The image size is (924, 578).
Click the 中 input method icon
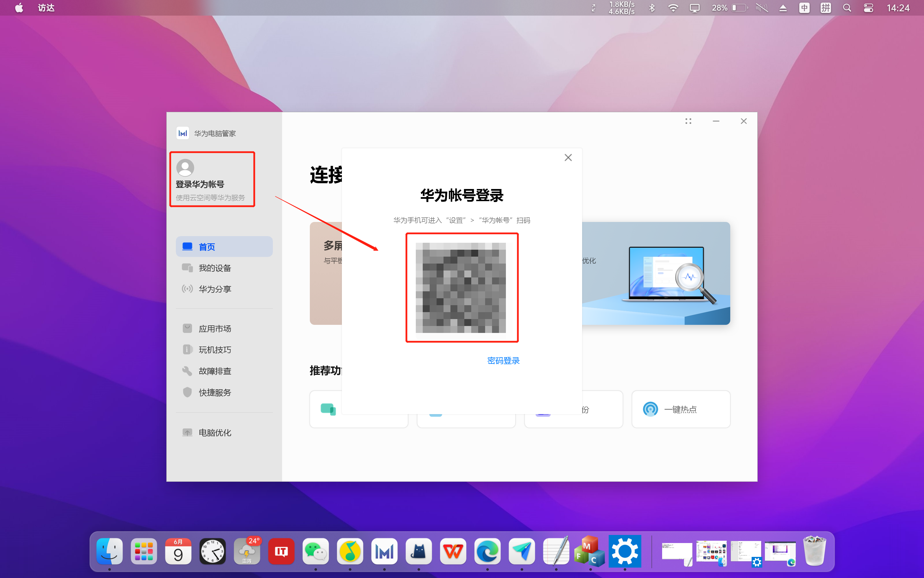click(x=804, y=8)
